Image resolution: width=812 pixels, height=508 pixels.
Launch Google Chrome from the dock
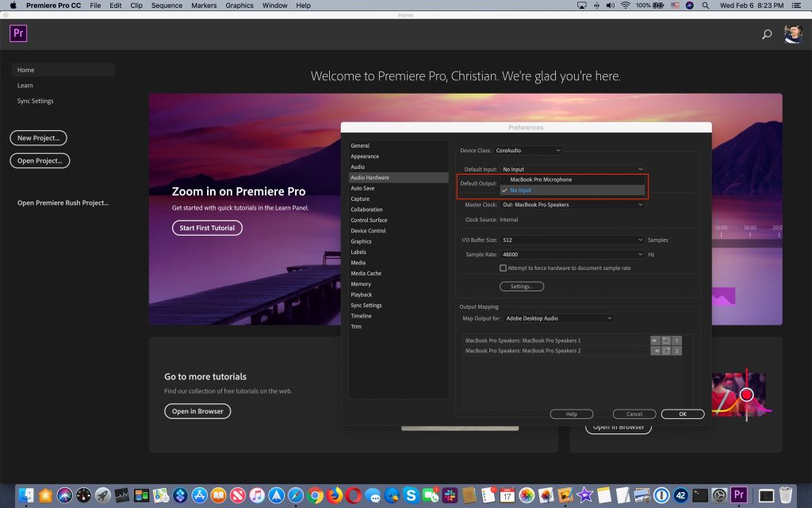[x=315, y=495]
